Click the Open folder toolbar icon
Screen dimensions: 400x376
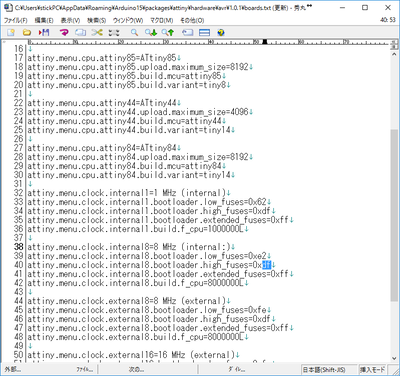(x=27, y=32)
